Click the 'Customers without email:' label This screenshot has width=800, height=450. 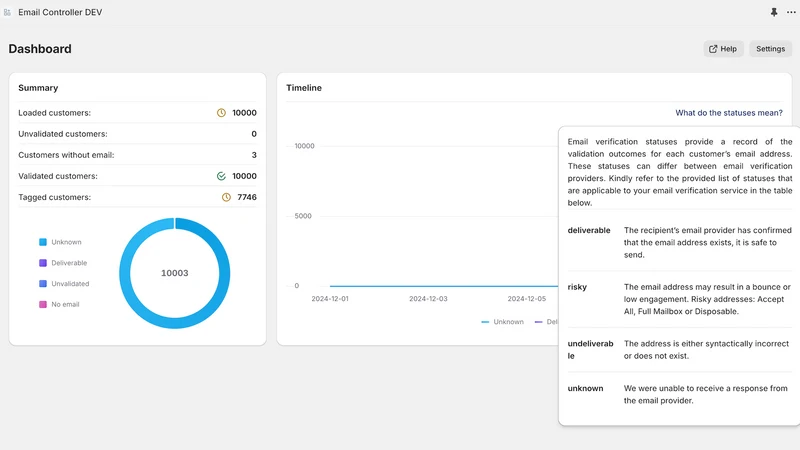click(66, 155)
